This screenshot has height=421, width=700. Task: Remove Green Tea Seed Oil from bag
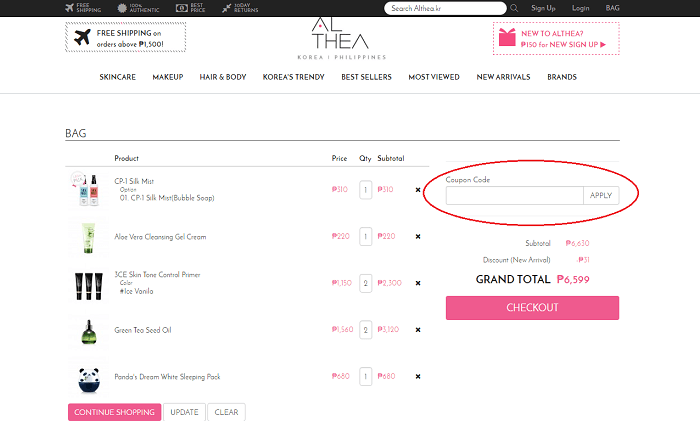click(x=418, y=330)
